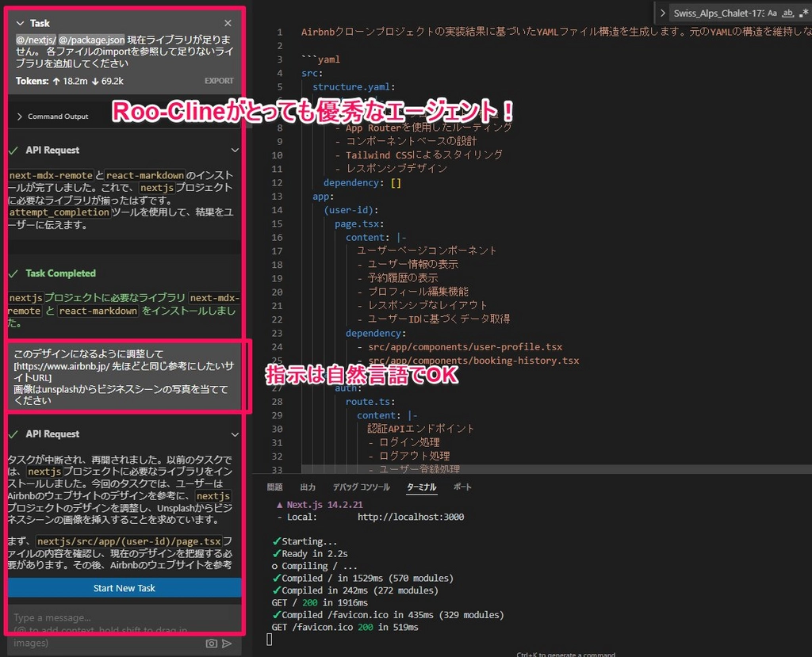Click line number 29 in the gutter

[x=277, y=415]
